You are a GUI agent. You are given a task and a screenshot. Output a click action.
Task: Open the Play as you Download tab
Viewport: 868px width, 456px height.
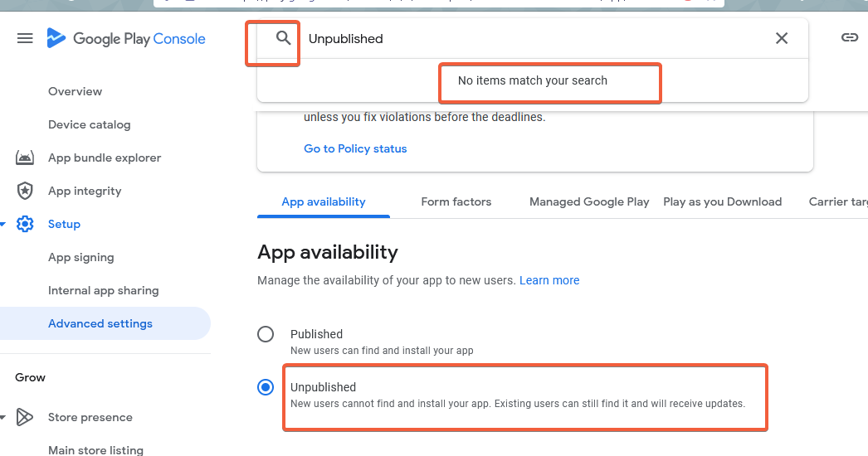pyautogui.click(x=722, y=201)
